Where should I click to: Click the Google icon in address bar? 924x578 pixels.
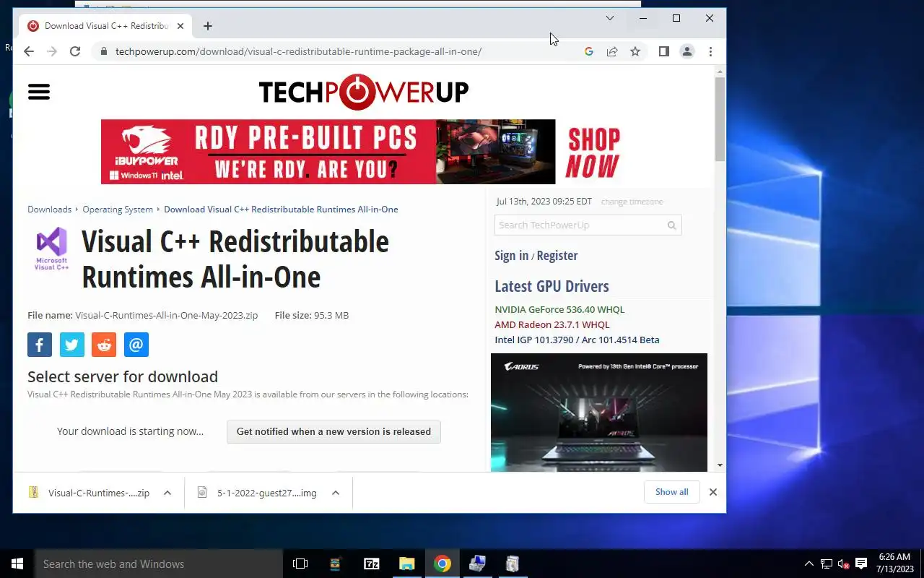point(589,51)
